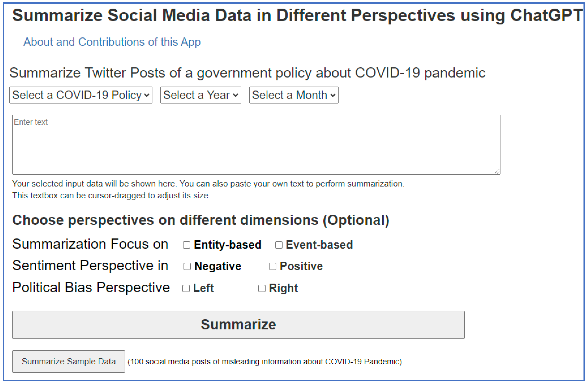Click the Summarize Sample Data button
This screenshot has width=588, height=386.
[x=68, y=362]
